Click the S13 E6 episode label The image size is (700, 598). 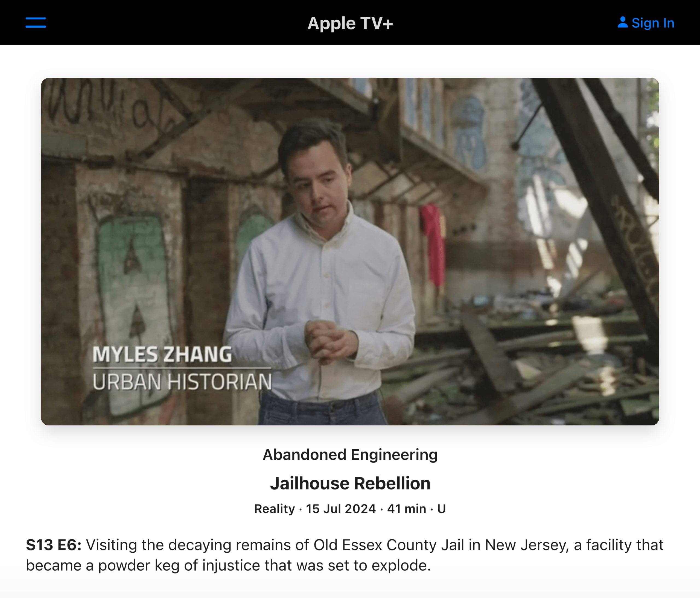[x=54, y=545]
